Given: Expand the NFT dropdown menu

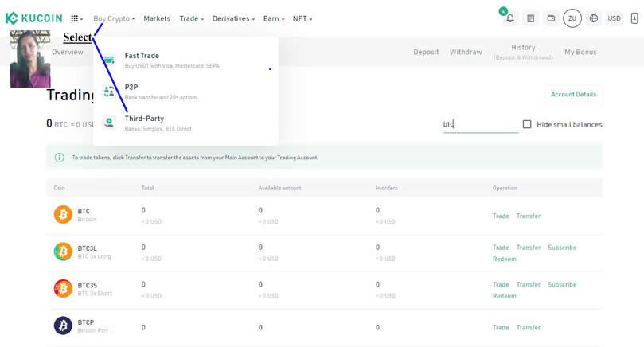Looking at the screenshot, I should (x=302, y=18).
